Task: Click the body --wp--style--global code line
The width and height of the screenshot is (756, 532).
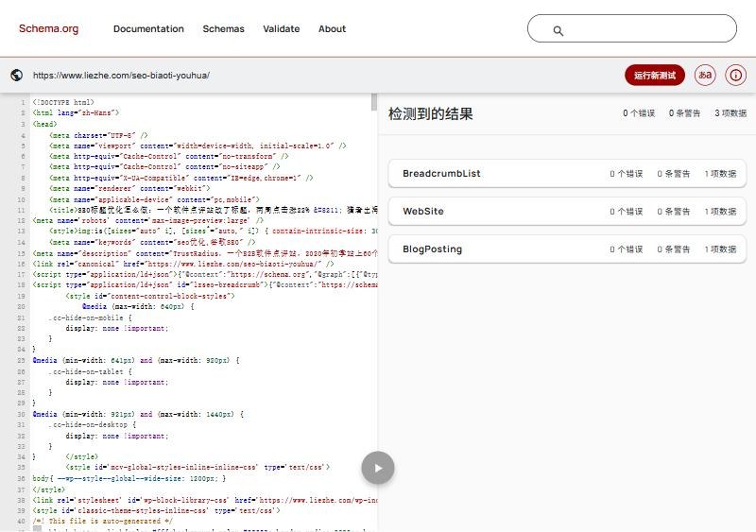Action: click(x=129, y=478)
